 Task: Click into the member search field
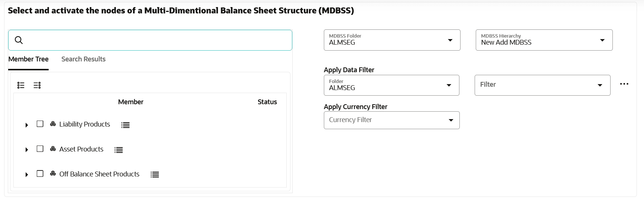coord(156,40)
